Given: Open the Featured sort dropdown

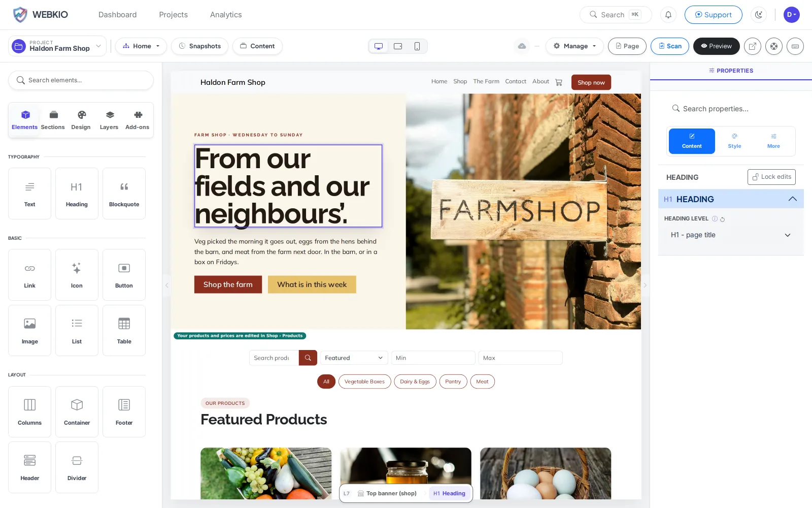Looking at the screenshot, I should (x=354, y=358).
